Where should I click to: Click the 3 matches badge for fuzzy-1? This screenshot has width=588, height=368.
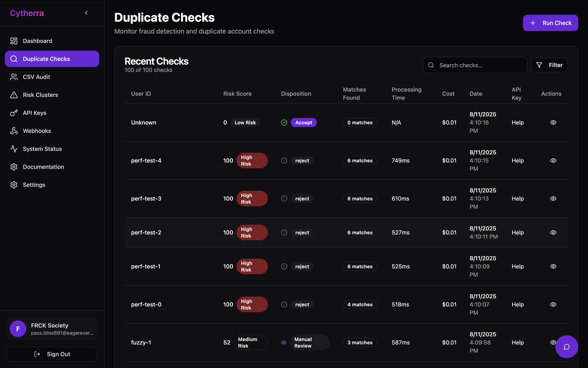pos(360,342)
